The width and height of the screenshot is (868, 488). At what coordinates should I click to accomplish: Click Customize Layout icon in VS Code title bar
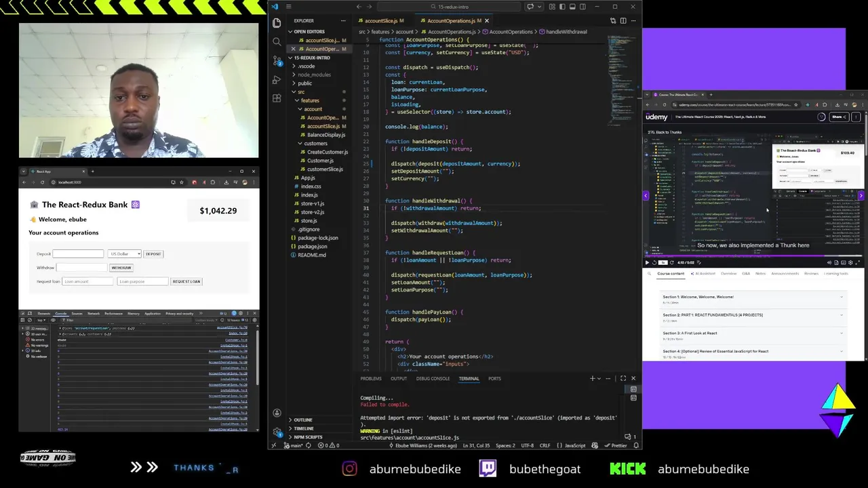coord(553,7)
